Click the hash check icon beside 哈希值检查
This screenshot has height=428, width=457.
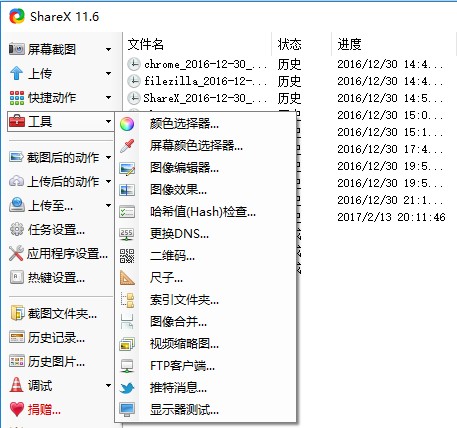coord(127,212)
